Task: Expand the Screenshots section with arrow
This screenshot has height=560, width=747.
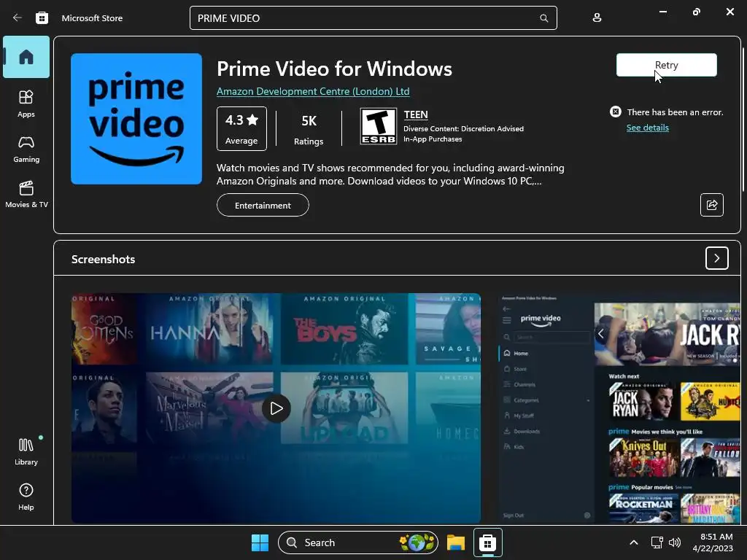Action: [x=716, y=258]
